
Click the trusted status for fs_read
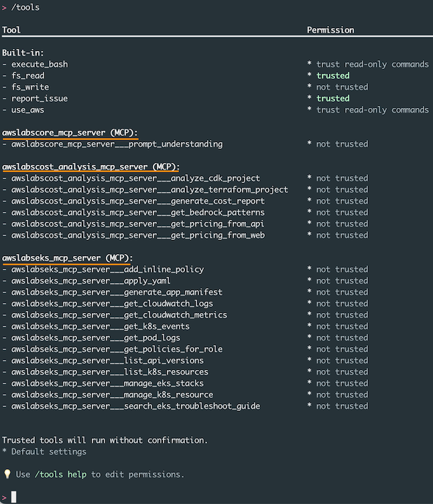coord(332,76)
